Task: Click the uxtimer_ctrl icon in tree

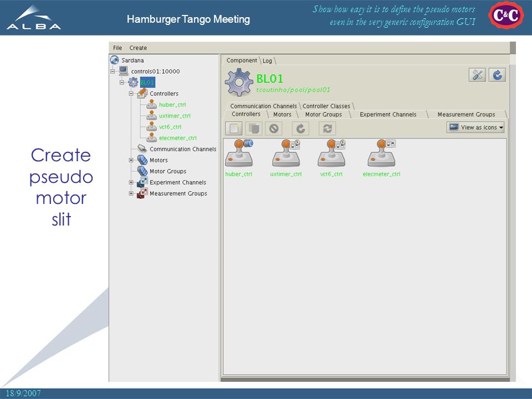Action: coord(151,115)
